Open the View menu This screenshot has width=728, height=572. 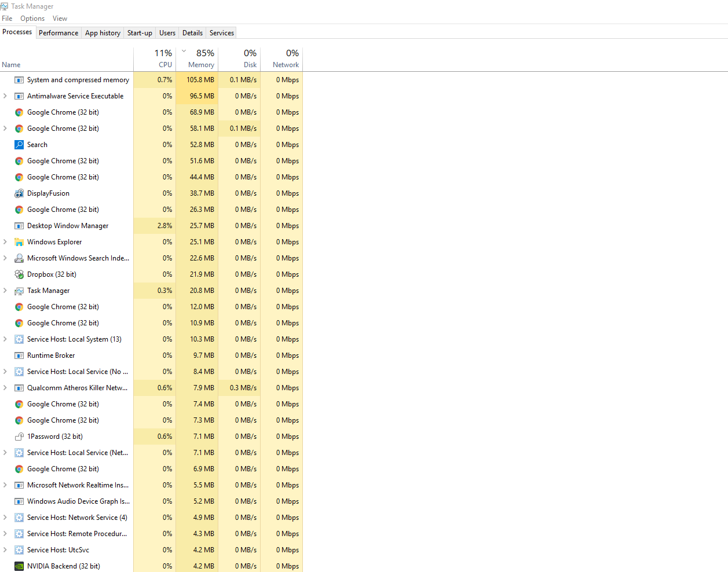pyautogui.click(x=60, y=19)
